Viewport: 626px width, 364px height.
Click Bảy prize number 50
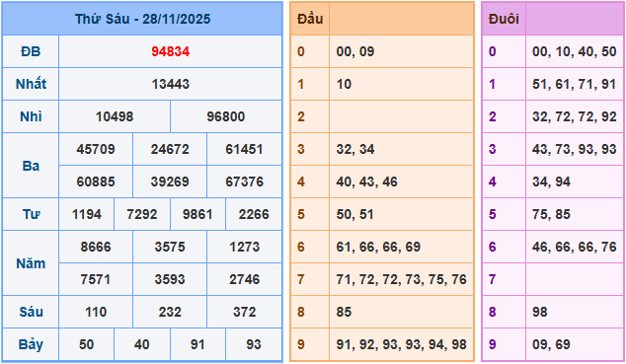click(87, 344)
